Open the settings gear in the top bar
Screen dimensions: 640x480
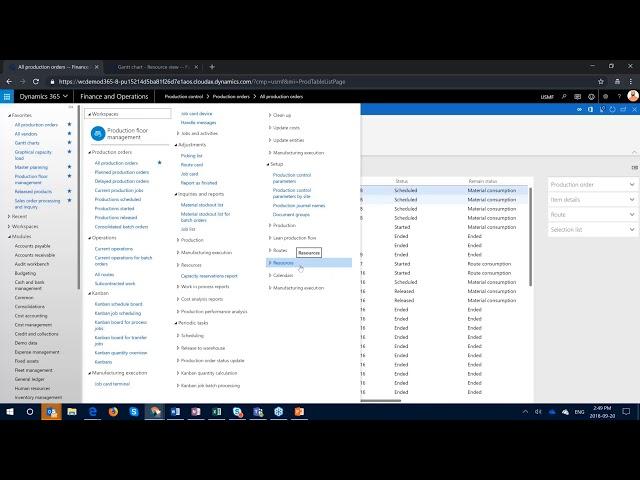[x=605, y=97]
